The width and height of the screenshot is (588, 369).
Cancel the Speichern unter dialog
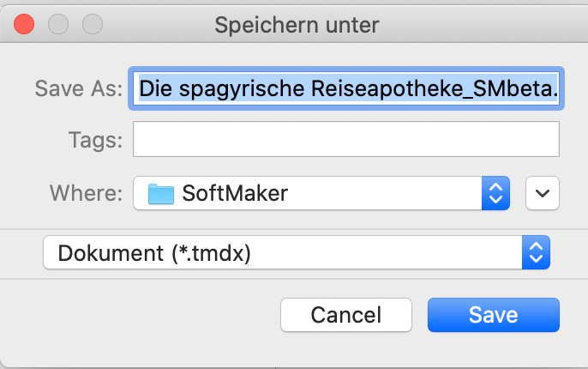(345, 315)
